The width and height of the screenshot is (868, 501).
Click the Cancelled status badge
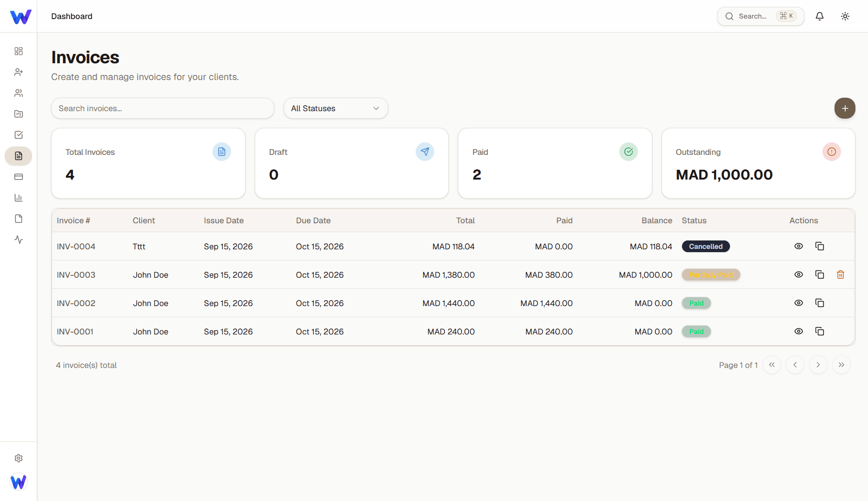(706, 247)
